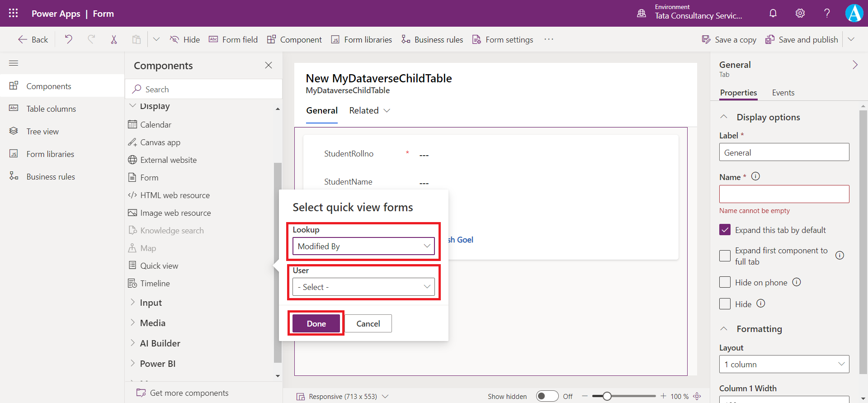Viewport: 868px width, 403px height.
Task: Enable the Hide on phone checkbox
Action: pyautogui.click(x=725, y=282)
